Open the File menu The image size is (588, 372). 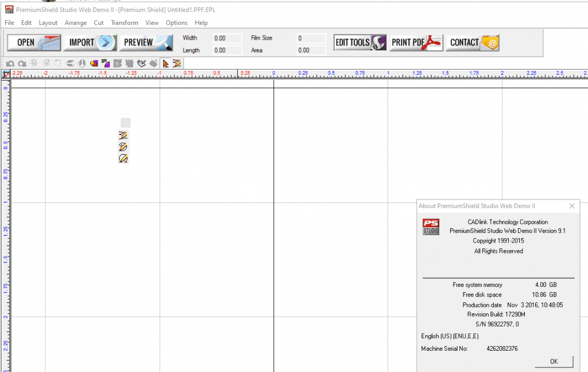9,23
